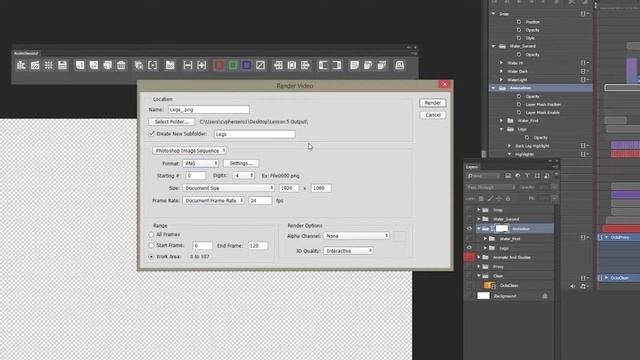Image resolution: width=640 pixels, height=360 pixels.
Task: Filter layers by smart objects icon
Action: coord(547,176)
